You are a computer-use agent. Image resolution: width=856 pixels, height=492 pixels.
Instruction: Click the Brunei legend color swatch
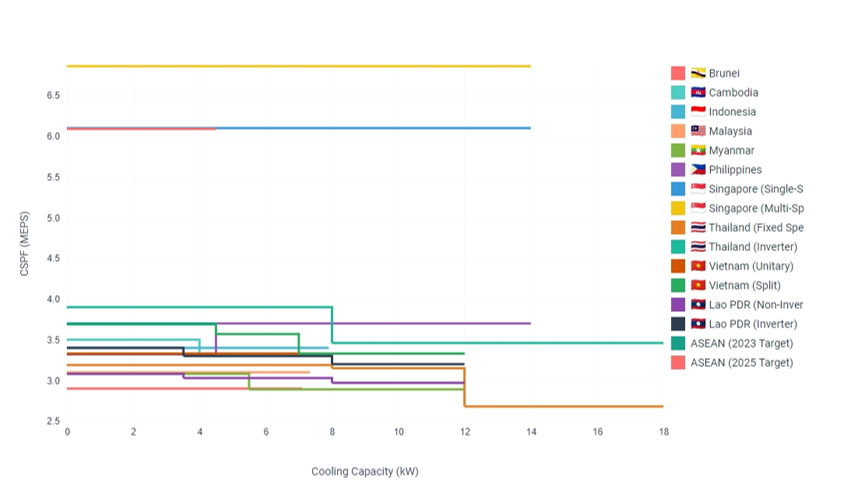point(678,73)
